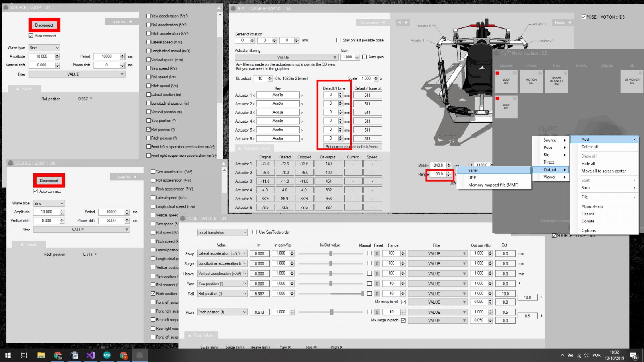Open the LOOP ID0 source tile
644x362 pixels.
(x=506, y=82)
